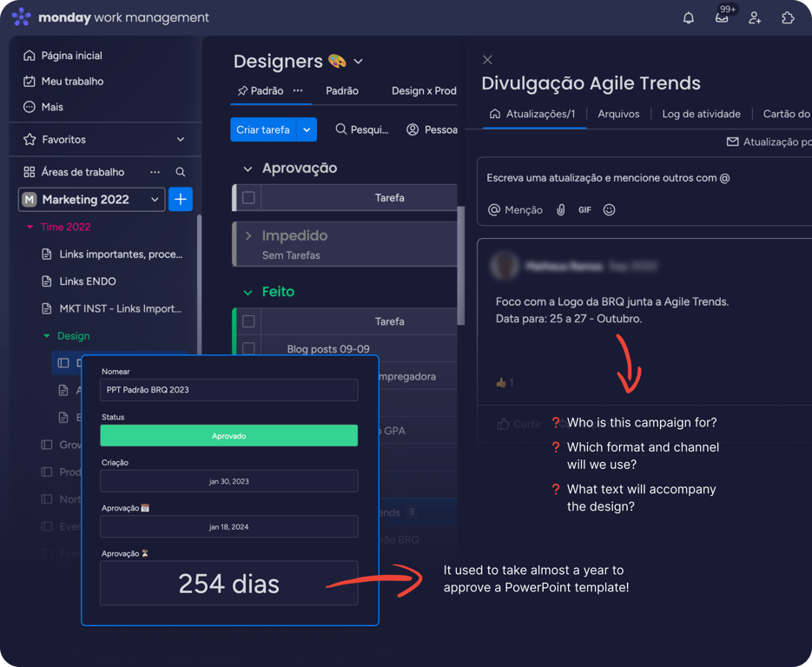This screenshot has width=812, height=667.
Task: Tick the Aprovação group header checkbox
Action: [248, 198]
